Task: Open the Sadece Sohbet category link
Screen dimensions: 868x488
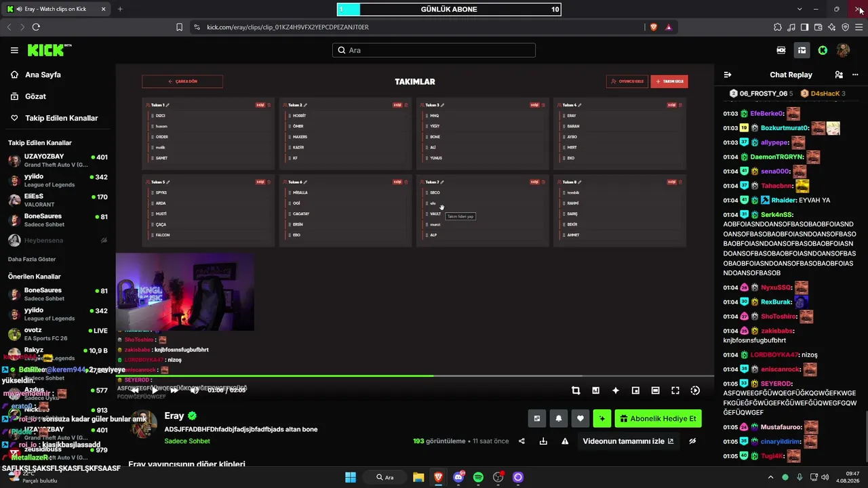Action: click(187, 441)
